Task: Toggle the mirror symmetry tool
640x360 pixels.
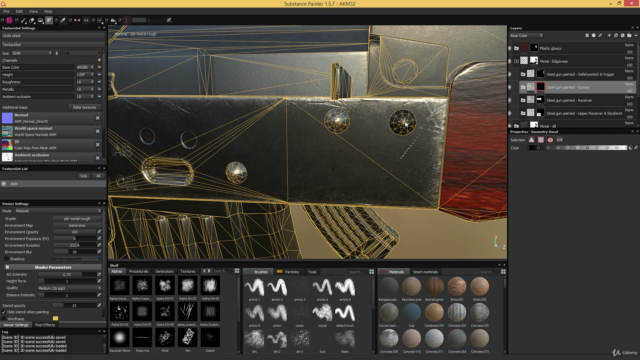Action: pos(77,20)
